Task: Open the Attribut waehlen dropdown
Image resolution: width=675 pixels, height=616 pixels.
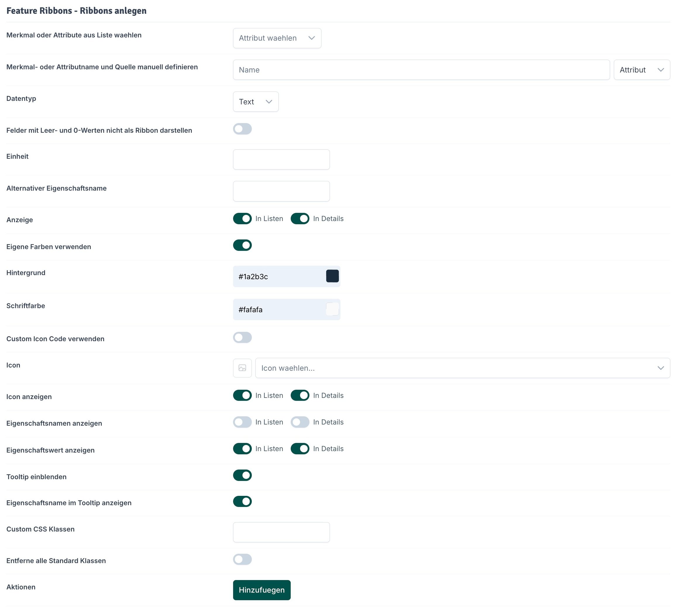Action: click(x=277, y=38)
